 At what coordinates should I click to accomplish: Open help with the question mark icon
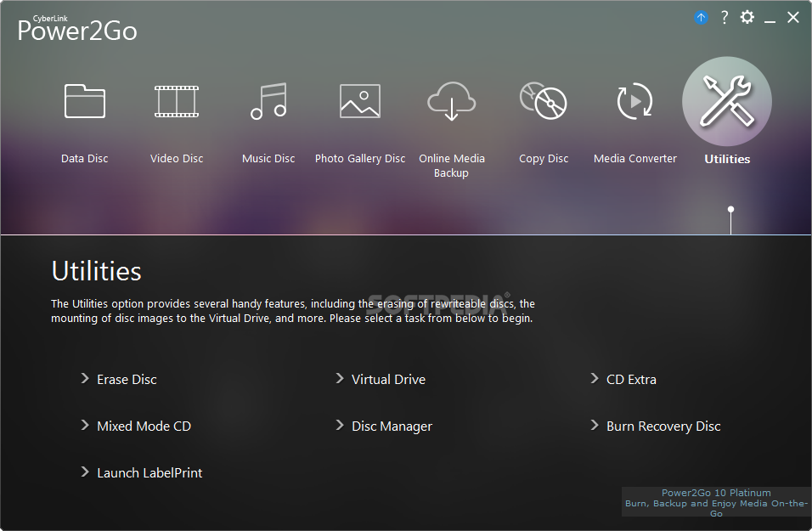click(725, 18)
